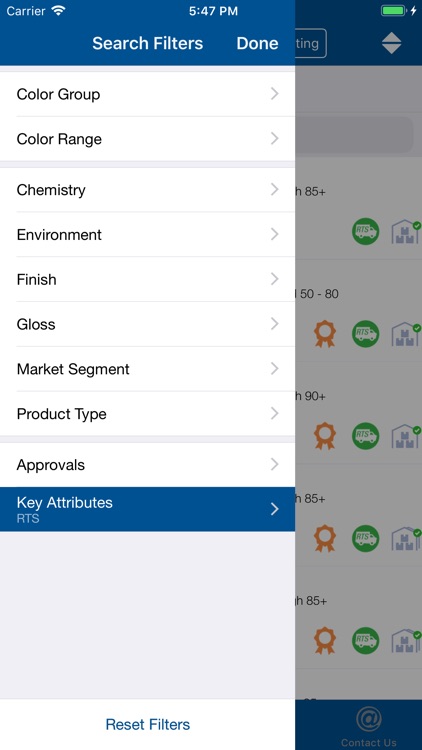Tap the orange ribbon icon in fifth result
The image size is (422, 750).
point(325,640)
